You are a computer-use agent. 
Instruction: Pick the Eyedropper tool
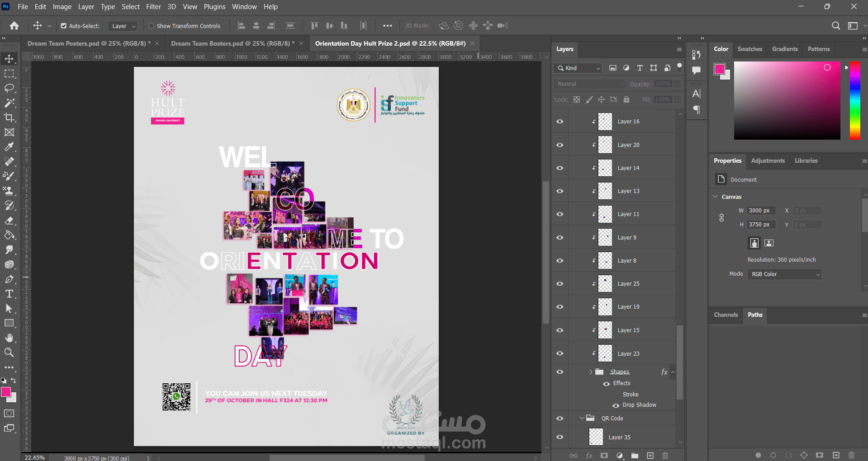point(9,147)
